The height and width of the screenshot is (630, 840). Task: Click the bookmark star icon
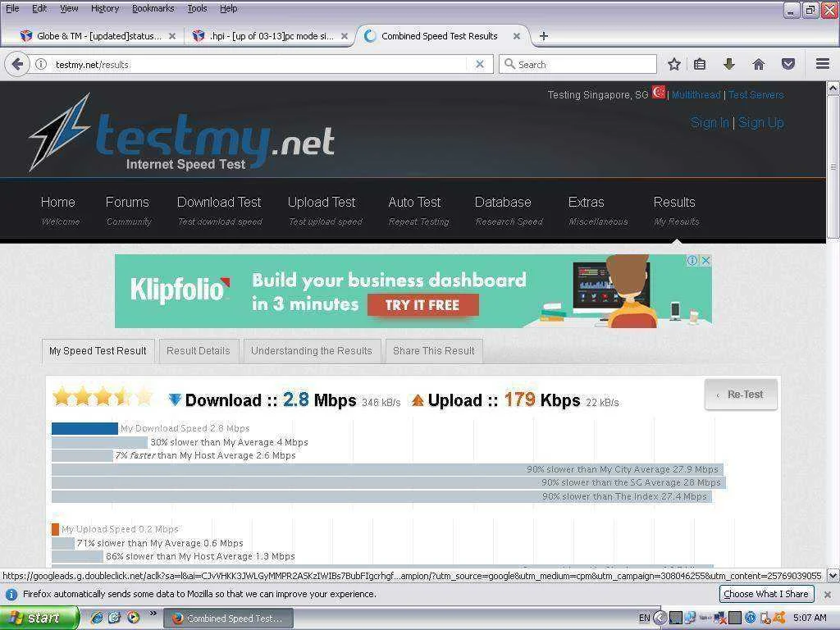[x=674, y=64]
